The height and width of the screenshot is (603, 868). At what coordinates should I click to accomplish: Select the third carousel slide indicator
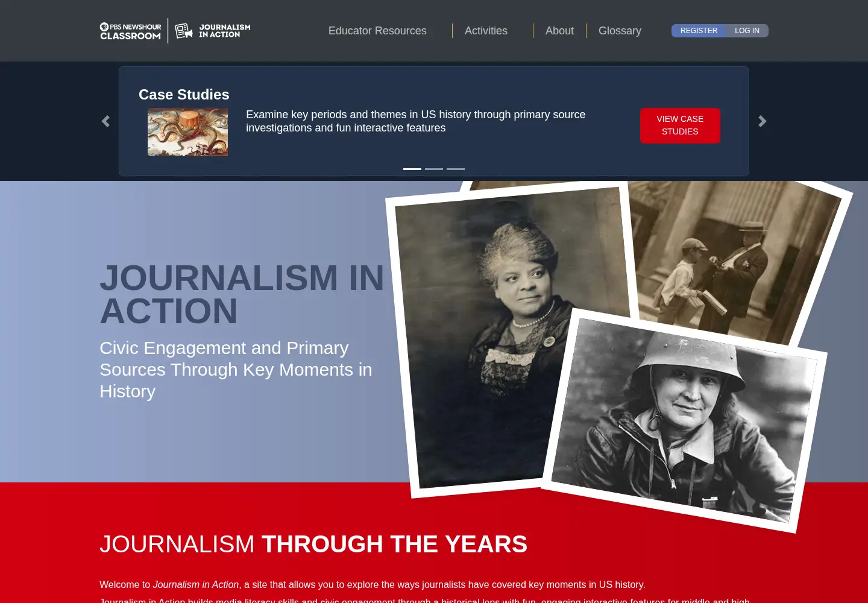[456, 169]
